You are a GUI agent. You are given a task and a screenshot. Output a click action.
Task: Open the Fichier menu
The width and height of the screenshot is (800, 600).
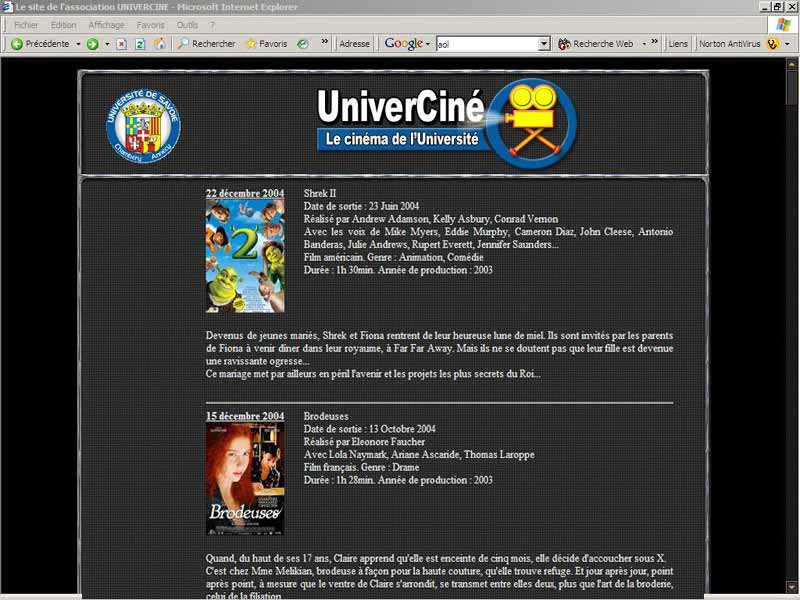pyautogui.click(x=25, y=24)
